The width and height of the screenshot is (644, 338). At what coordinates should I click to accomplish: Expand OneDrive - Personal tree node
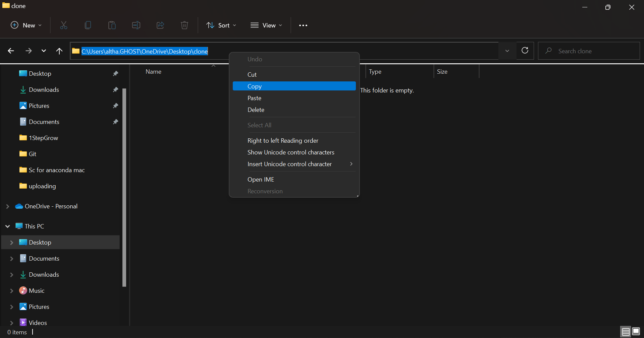8,206
